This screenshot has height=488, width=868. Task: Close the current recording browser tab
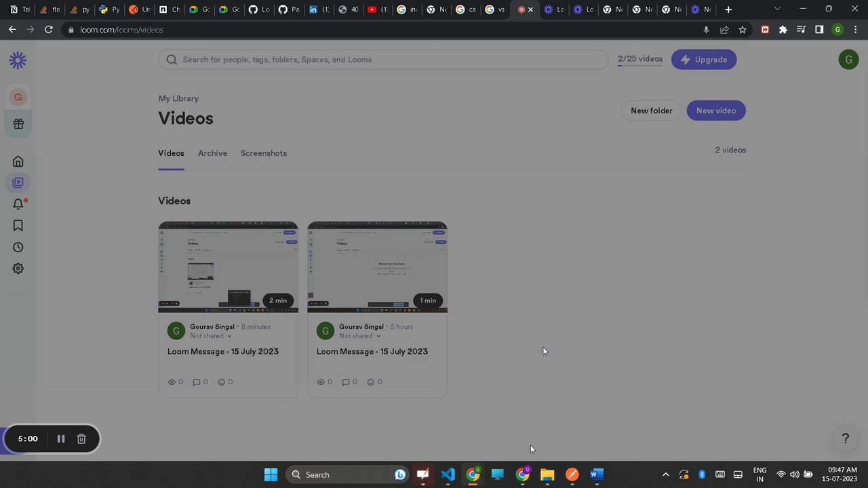tap(530, 9)
